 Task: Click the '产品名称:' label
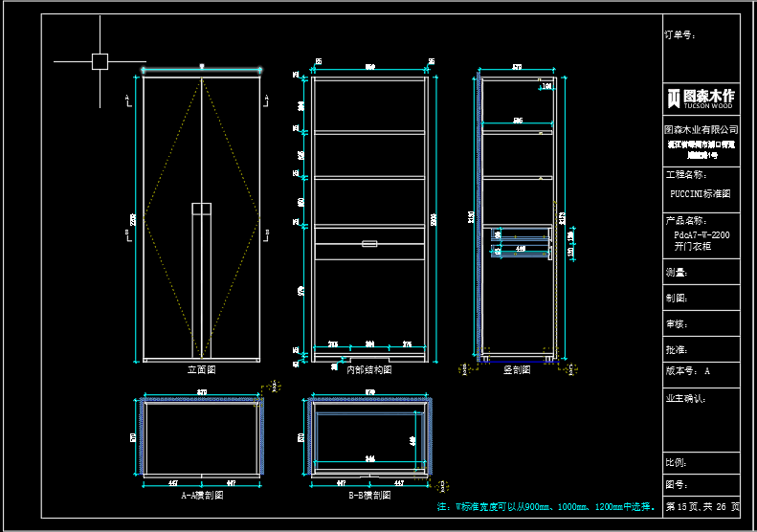[x=686, y=221]
